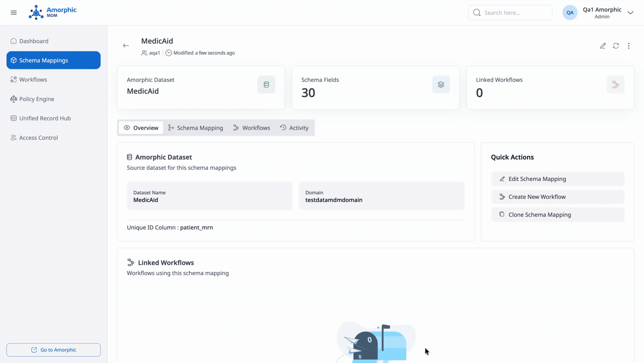
Task: Click the unique ID column patient_mrn
Action: point(197,227)
